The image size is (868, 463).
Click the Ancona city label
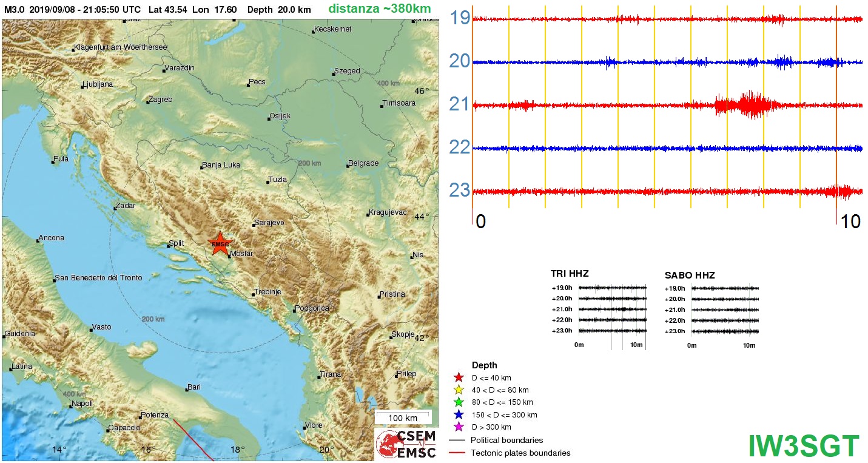click(x=51, y=238)
